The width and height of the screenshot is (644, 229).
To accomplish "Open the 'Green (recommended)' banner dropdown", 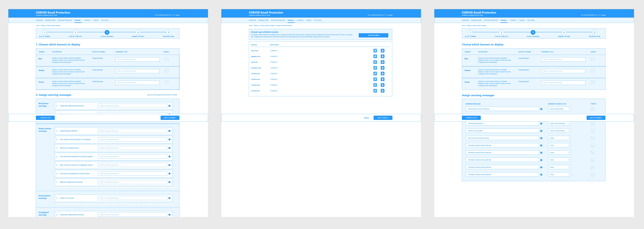I will [559, 131].
